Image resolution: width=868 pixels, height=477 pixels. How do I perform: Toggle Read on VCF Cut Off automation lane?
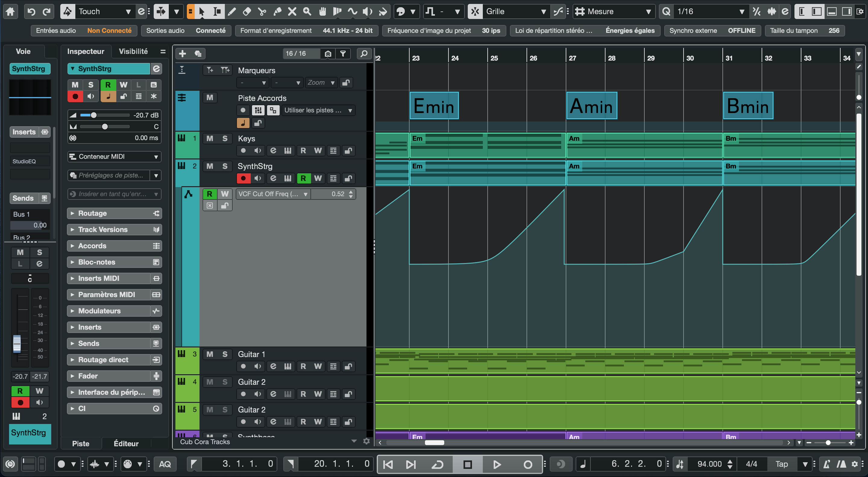209,194
